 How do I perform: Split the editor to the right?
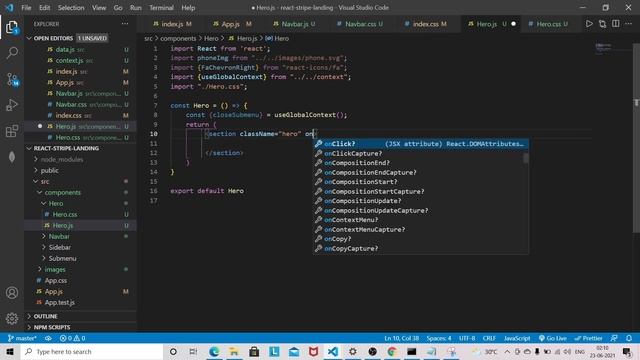(x=616, y=24)
